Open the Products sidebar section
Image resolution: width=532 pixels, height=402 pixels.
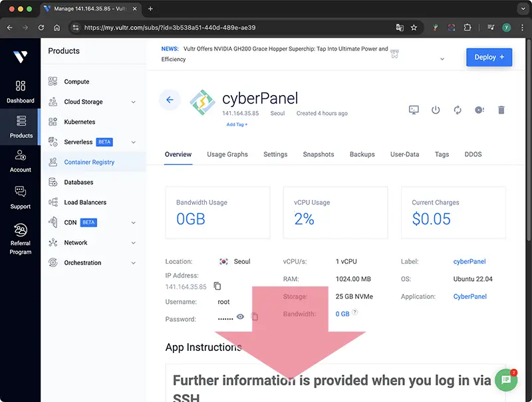[x=21, y=127]
